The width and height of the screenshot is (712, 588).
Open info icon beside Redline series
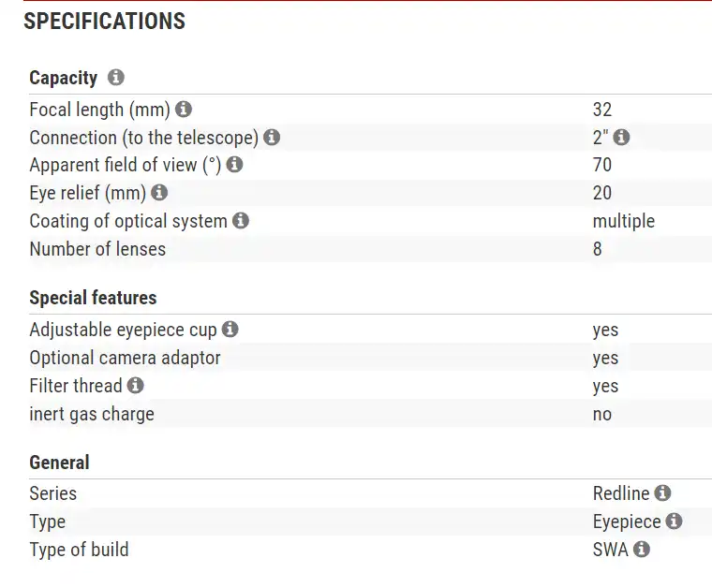coord(662,493)
